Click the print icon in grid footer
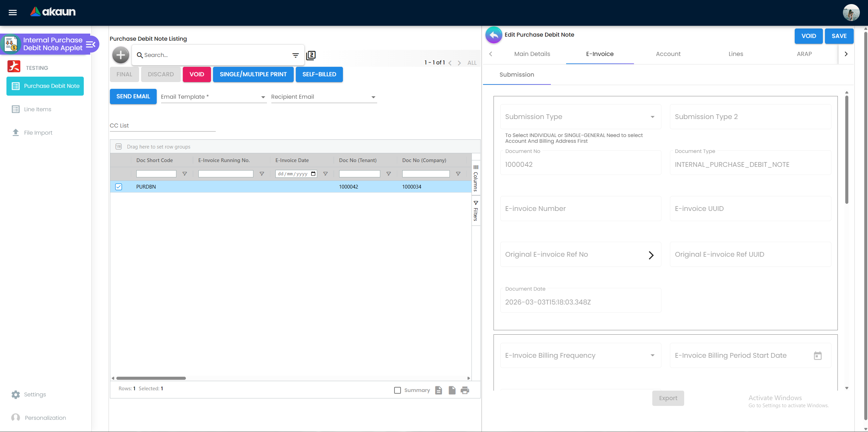 pos(465,390)
